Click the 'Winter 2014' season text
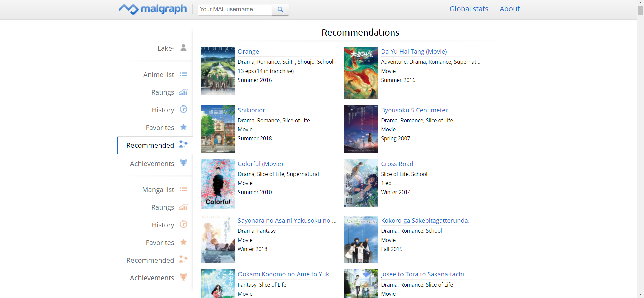This screenshot has width=644, height=298. click(x=396, y=193)
